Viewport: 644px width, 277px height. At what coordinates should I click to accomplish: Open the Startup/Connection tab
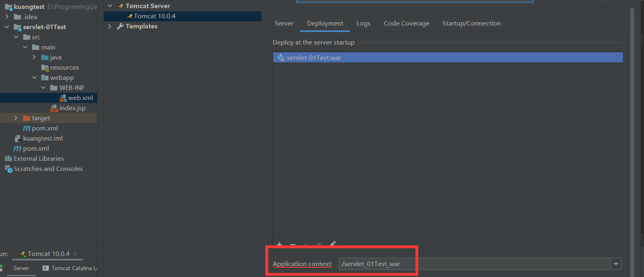(x=471, y=23)
